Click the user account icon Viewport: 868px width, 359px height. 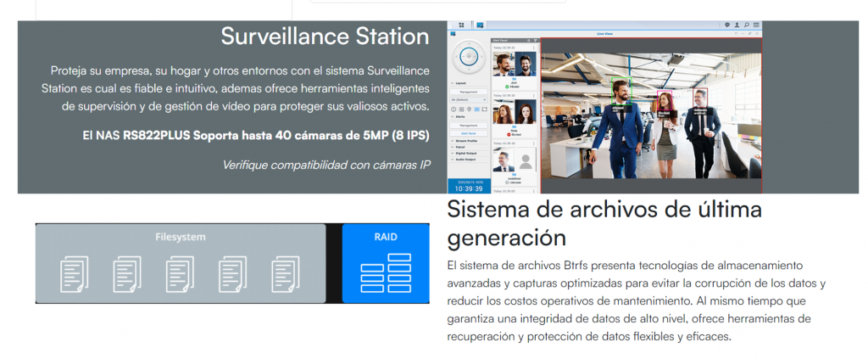click(737, 25)
